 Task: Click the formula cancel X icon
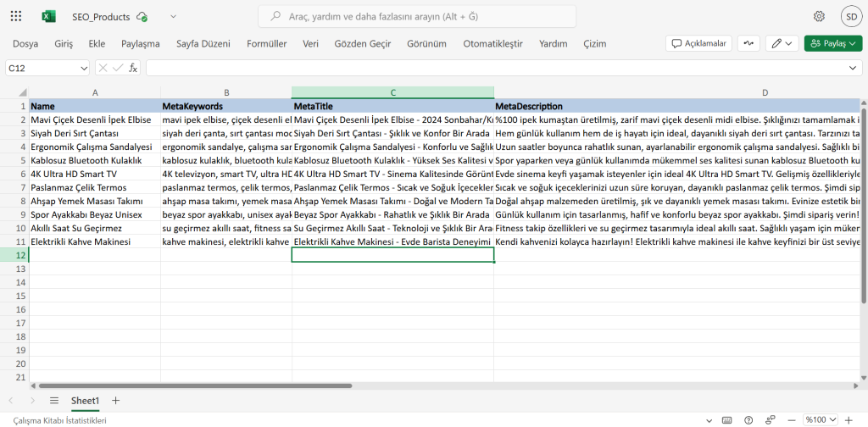tap(103, 68)
